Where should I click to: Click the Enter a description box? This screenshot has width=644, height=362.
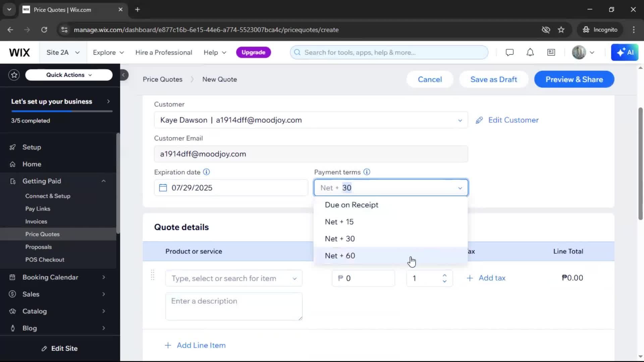tap(234, 306)
